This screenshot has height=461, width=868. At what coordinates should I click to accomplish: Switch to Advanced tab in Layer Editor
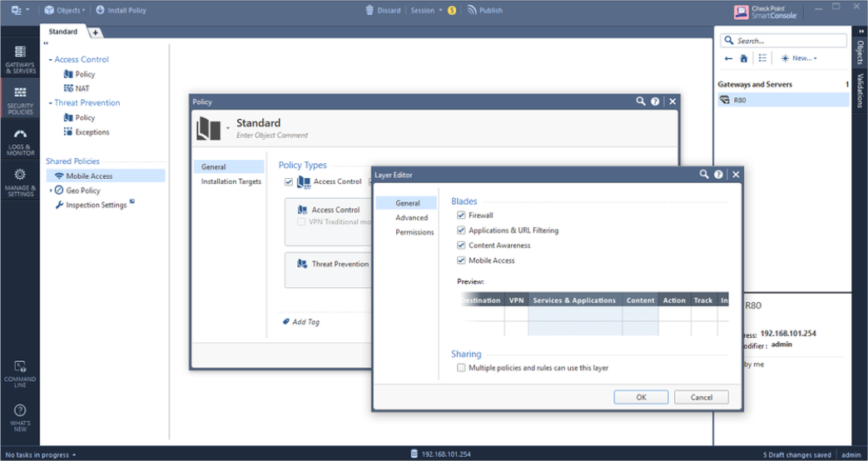[x=411, y=218]
